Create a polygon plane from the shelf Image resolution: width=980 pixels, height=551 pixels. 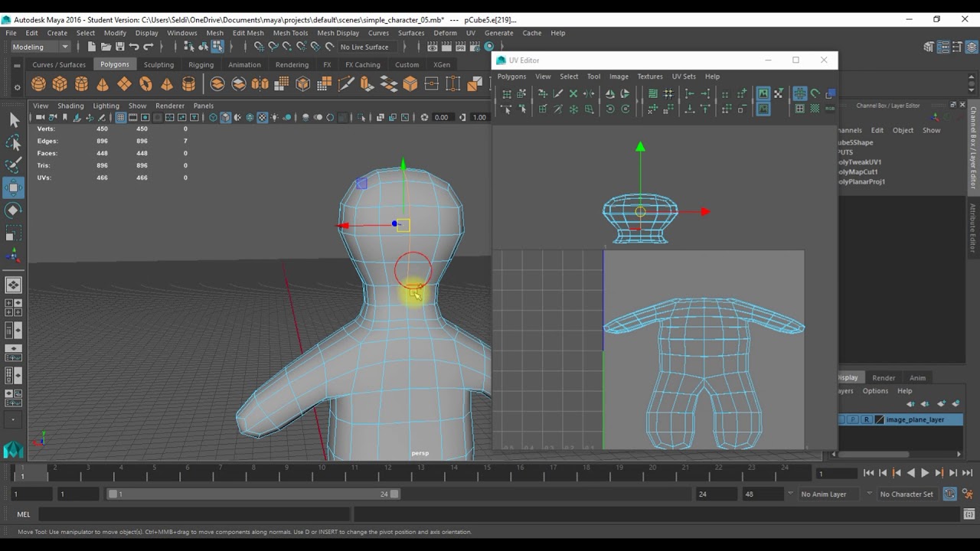point(124,84)
